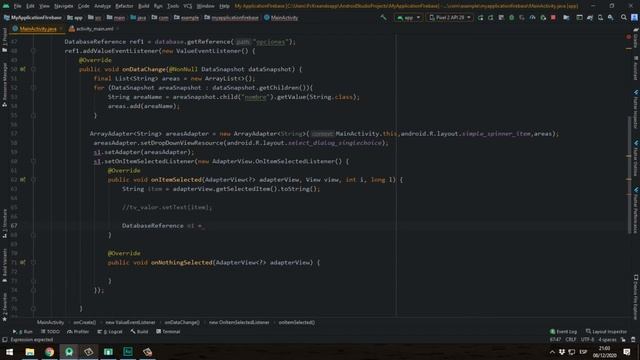
Task: Open the Device File Explorer side tab
Action: [x=636, y=297]
